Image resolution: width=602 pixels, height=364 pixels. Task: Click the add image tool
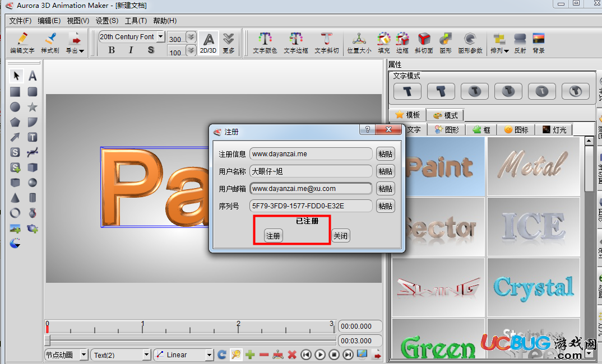[15, 228]
